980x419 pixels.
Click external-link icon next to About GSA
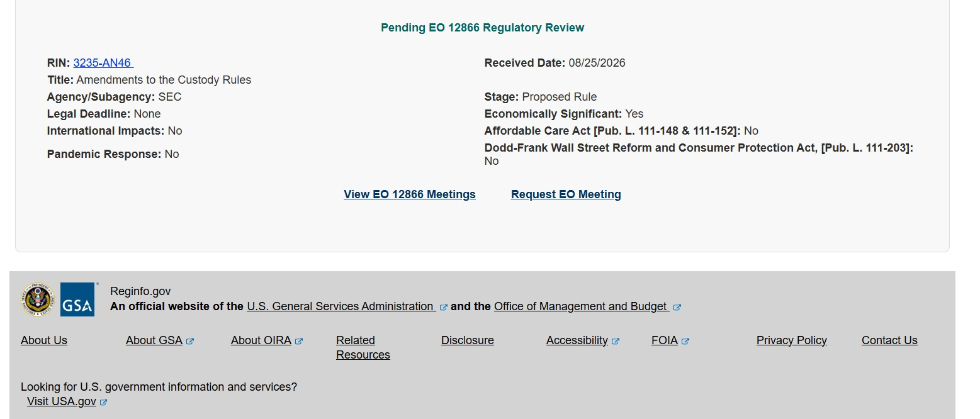click(190, 342)
